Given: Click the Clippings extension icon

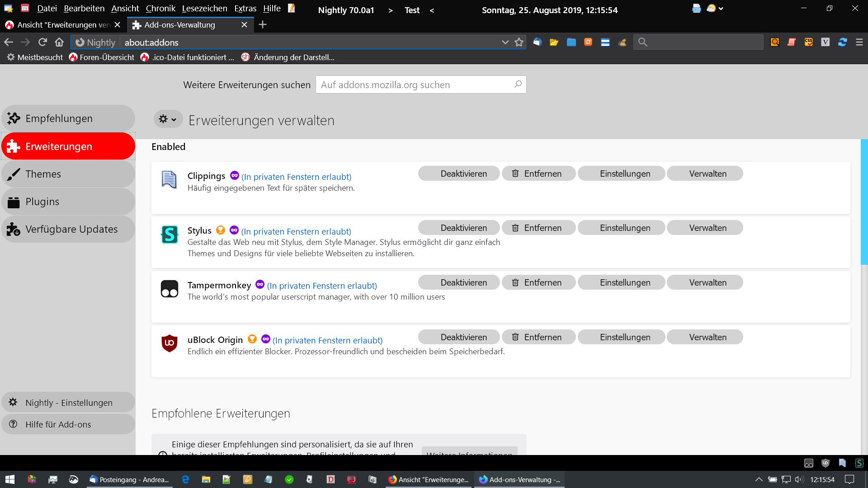Looking at the screenshot, I should click(169, 179).
